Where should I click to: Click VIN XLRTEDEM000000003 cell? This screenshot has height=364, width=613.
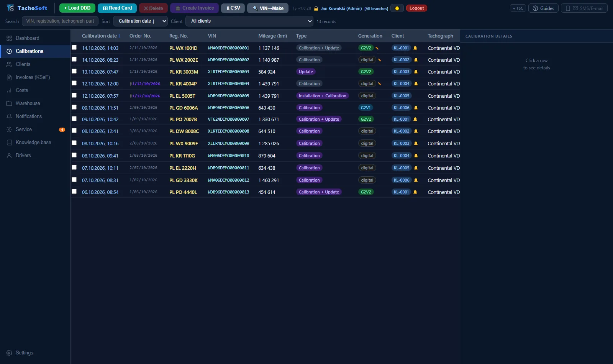[228, 72]
